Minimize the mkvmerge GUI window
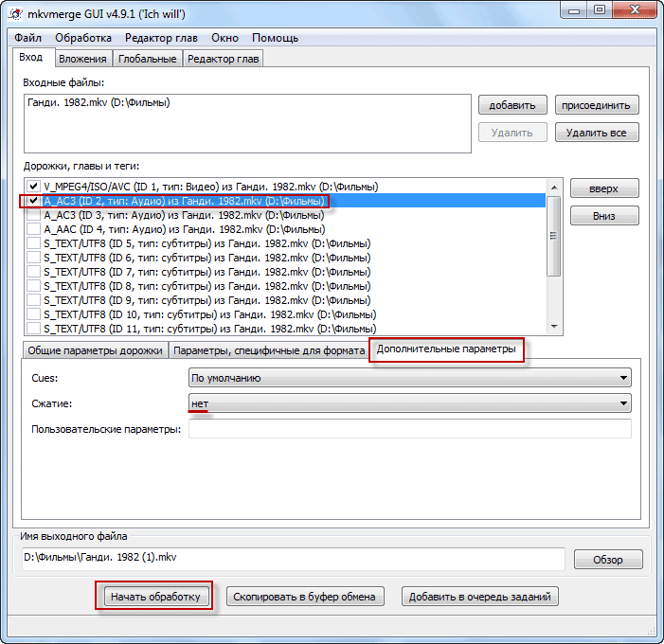The height and width of the screenshot is (644, 664). click(x=574, y=10)
